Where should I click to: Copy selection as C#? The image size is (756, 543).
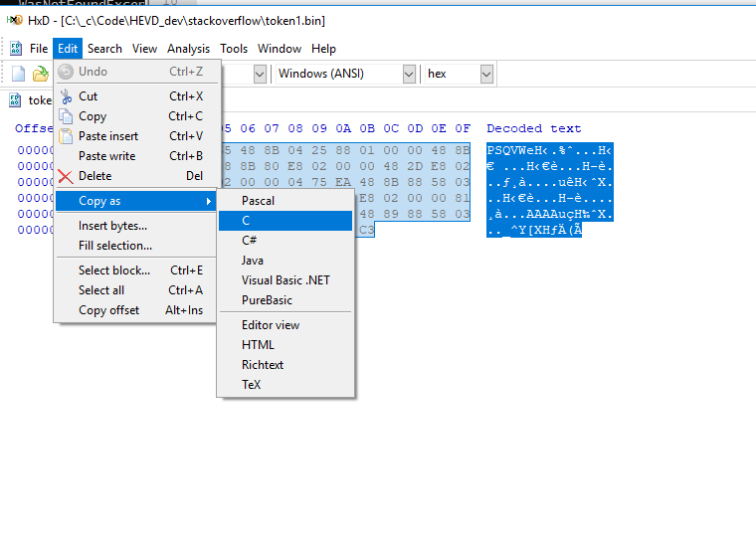(285, 240)
